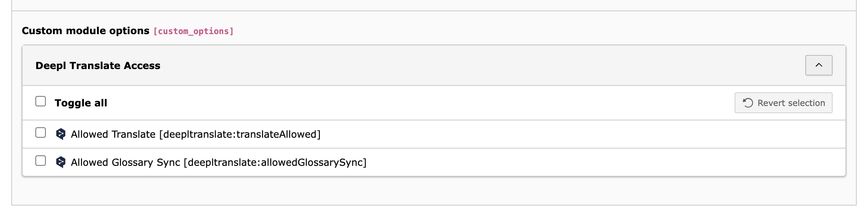The width and height of the screenshot is (868, 220).
Task: Tick the Toggle all checkbox
Action: (x=41, y=101)
